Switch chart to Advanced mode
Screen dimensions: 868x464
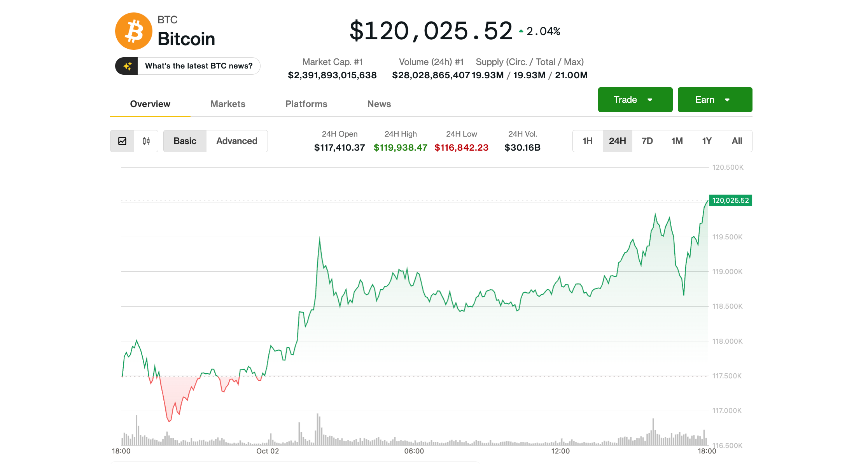tap(236, 141)
